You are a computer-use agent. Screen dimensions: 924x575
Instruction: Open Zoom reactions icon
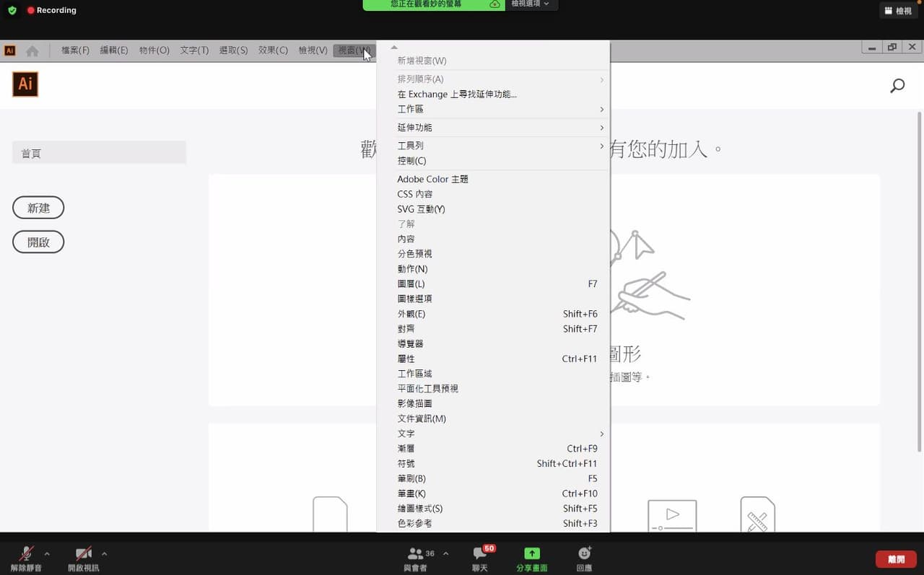585,559
